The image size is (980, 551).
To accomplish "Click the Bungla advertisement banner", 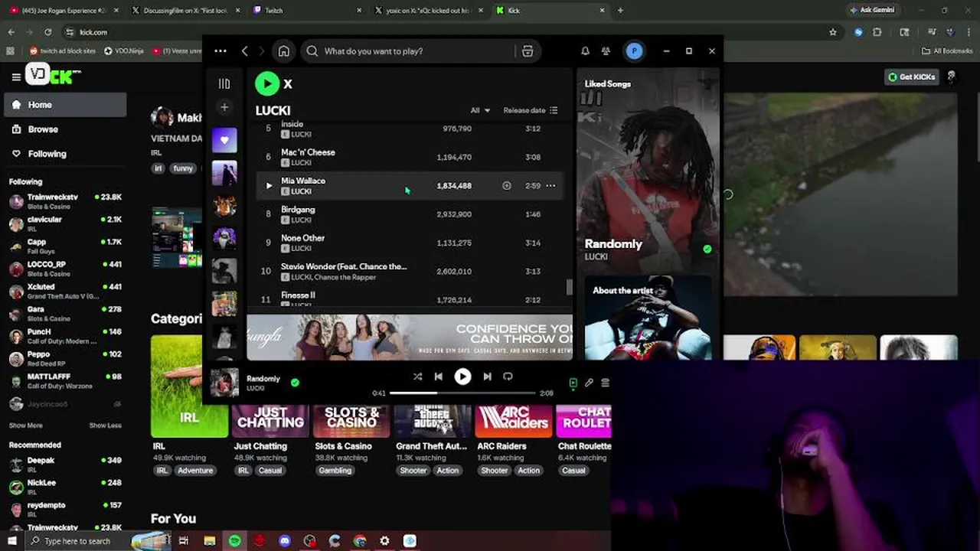I will pyautogui.click(x=410, y=337).
